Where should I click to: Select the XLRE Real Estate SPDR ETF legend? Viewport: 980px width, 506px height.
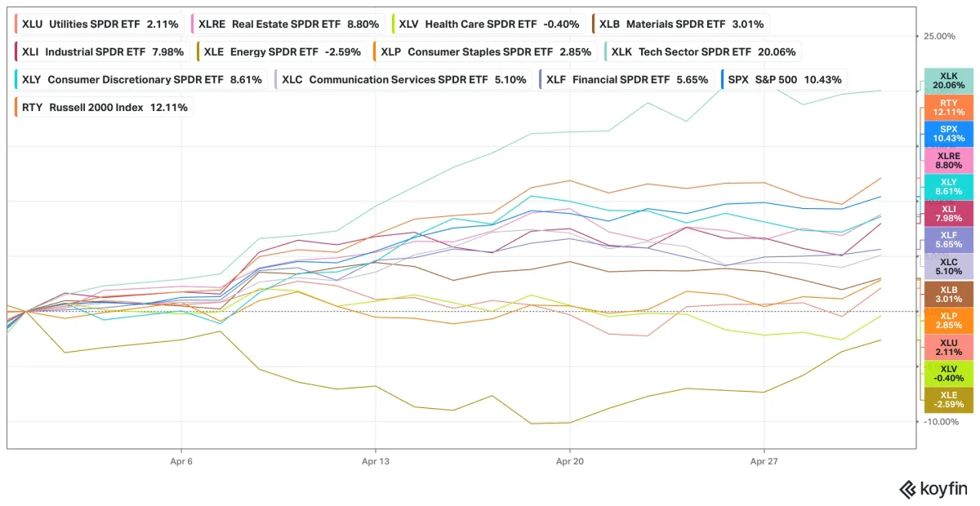tap(288, 24)
